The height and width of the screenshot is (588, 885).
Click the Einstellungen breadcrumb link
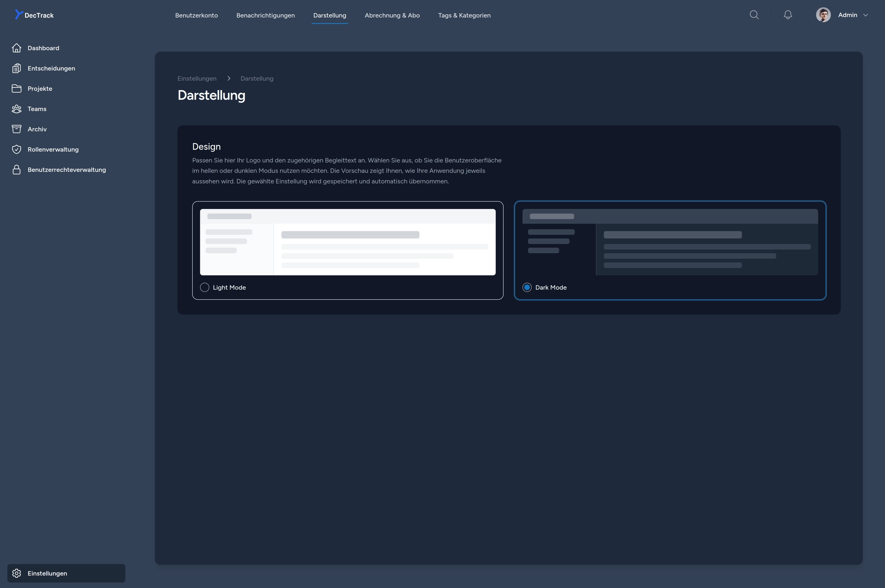point(197,79)
